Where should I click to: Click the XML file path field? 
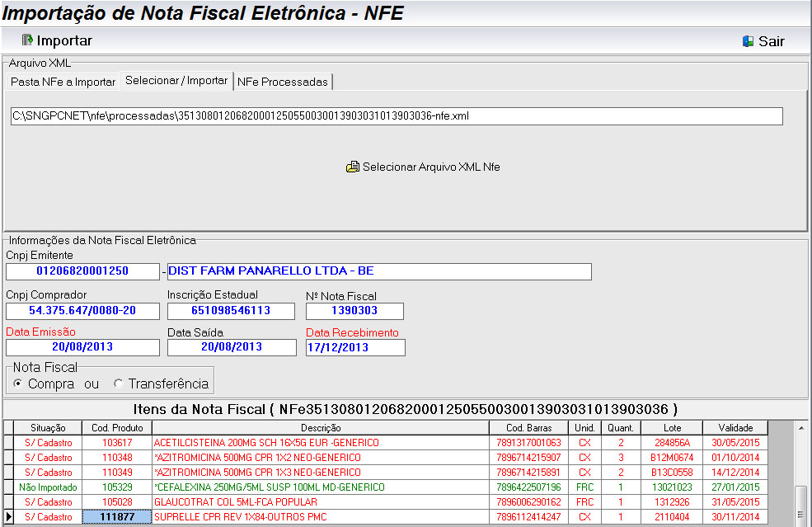396,116
